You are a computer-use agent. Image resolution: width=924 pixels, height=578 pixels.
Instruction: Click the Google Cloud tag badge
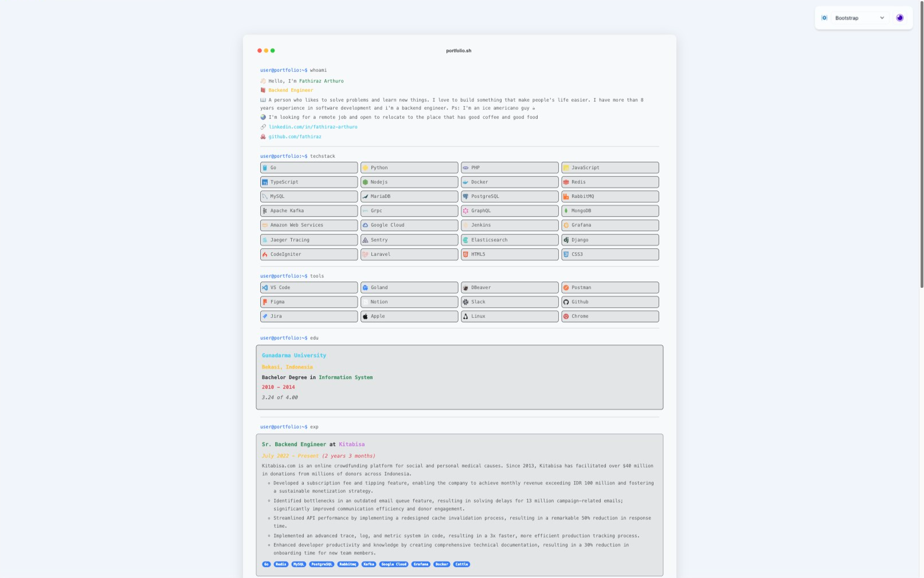pyautogui.click(x=394, y=564)
